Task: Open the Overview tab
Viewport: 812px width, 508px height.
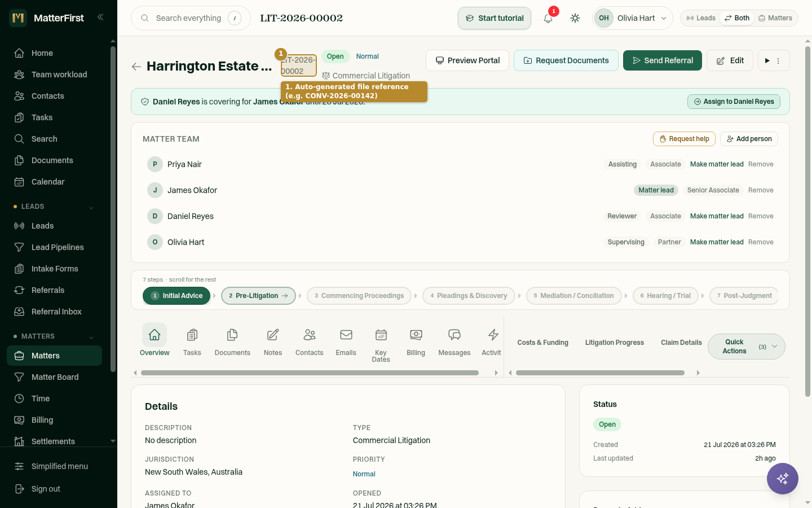Action: pos(155,340)
